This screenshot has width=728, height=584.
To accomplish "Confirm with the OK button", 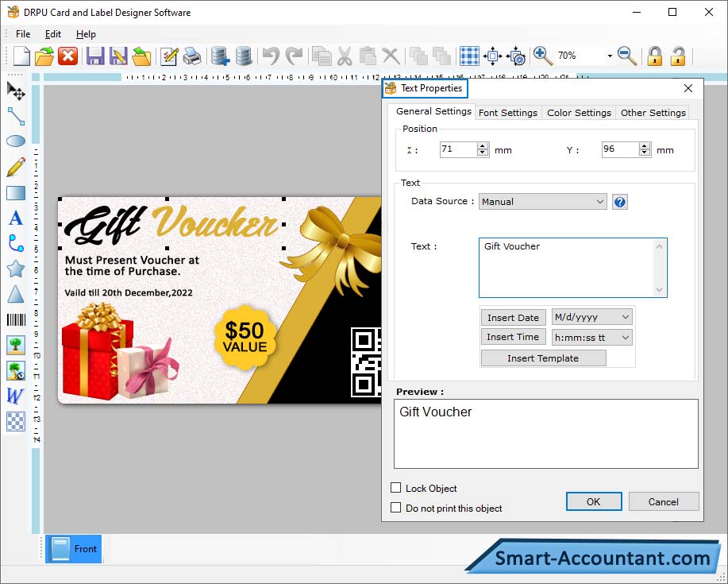I will click(594, 502).
